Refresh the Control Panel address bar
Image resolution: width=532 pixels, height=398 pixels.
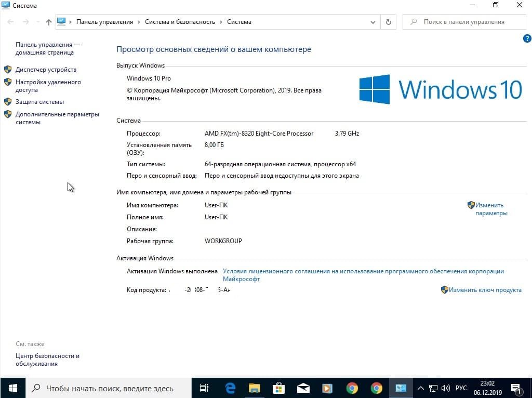[x=388, y=22]
